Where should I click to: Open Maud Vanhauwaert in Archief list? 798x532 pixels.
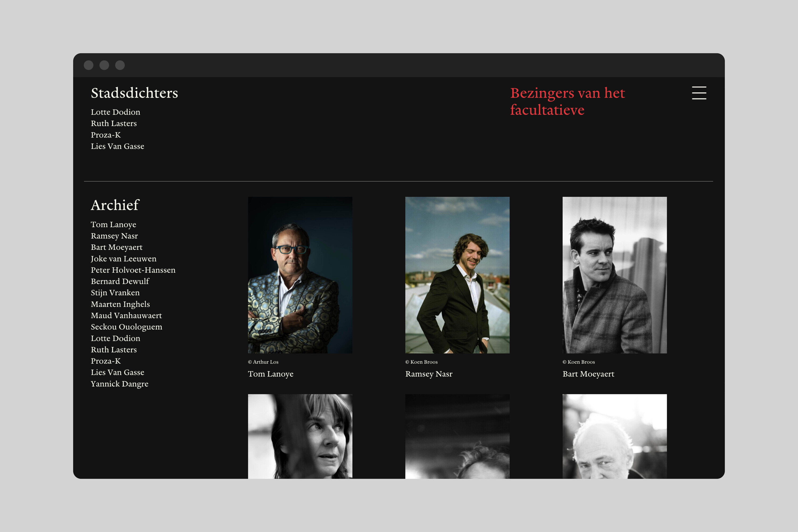[x=126, y=315]
